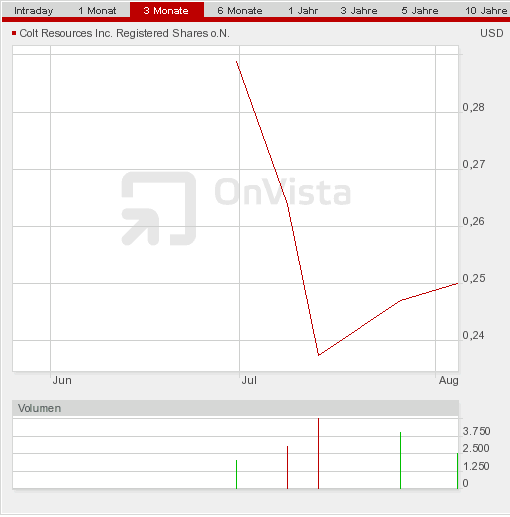Click the shorter red volume bar
510x517 pixels.
(x=287, y=468)
